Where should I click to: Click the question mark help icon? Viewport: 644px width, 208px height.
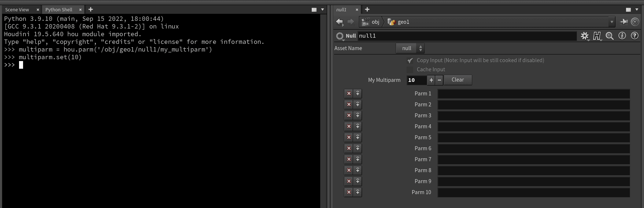pyautogui.click(x=634, y=36)
